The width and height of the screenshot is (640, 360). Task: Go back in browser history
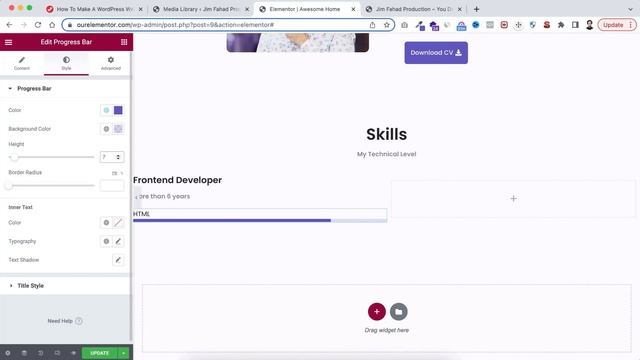pyautogui.click(x=9, y=25)
